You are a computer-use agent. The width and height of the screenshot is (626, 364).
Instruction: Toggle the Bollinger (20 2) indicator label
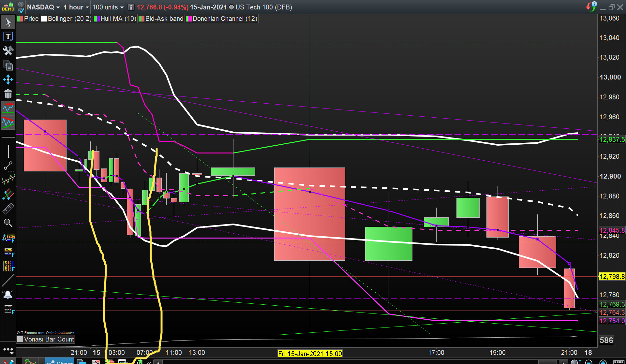pos(69,19)
